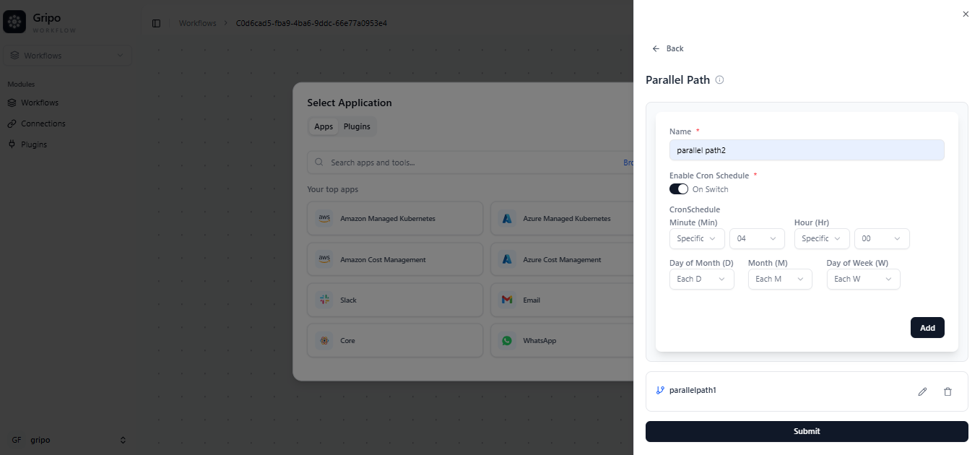
Task: Open Connections in the sidebar
Action: tap(43, 123)
